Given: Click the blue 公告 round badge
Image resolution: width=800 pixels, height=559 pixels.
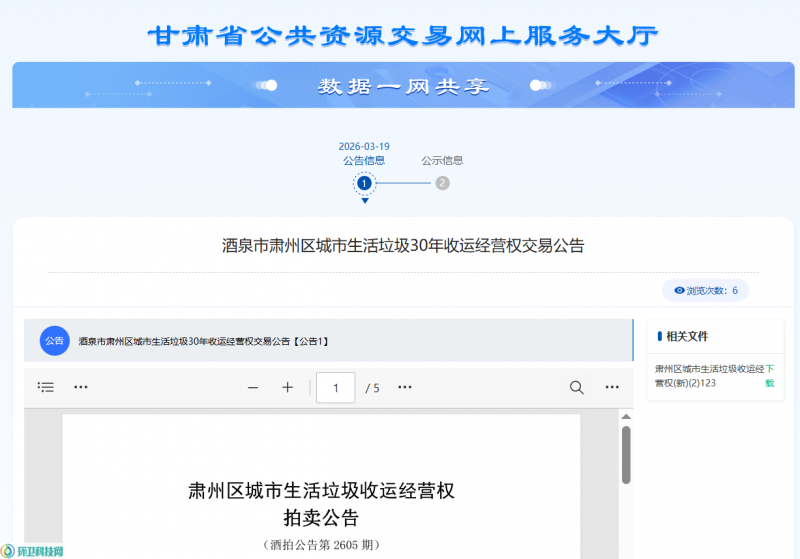Looking at the screenshot, I should pyautogui.click(x=55, y=340).
